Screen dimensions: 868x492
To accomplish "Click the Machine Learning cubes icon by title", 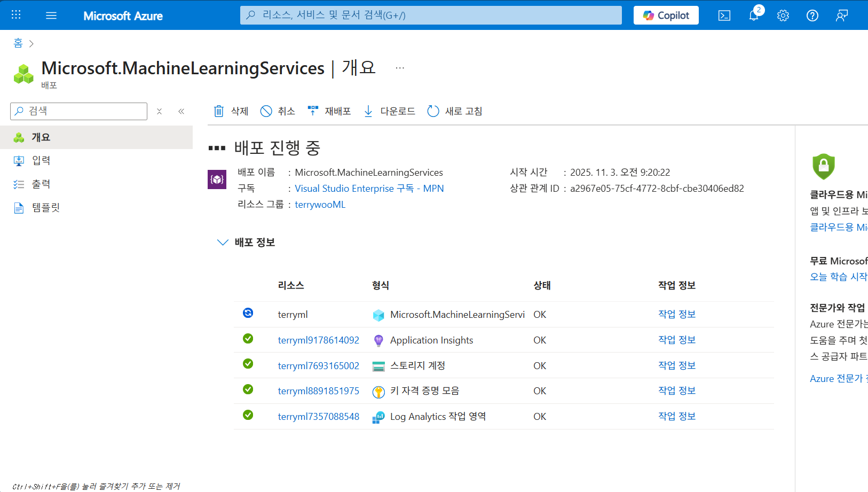I will [x=23, y=74].
